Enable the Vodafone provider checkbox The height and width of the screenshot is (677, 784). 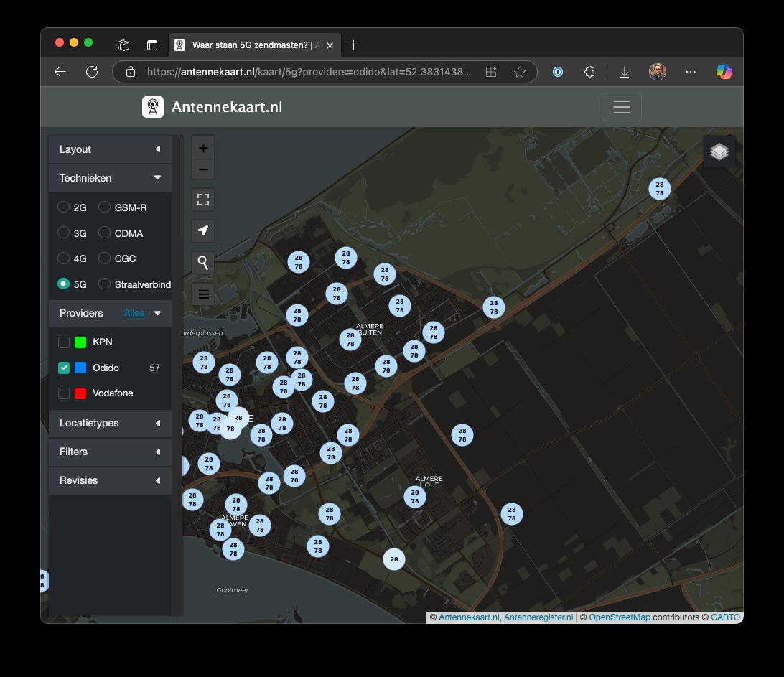pyautogui.click(x=64, y=393)
